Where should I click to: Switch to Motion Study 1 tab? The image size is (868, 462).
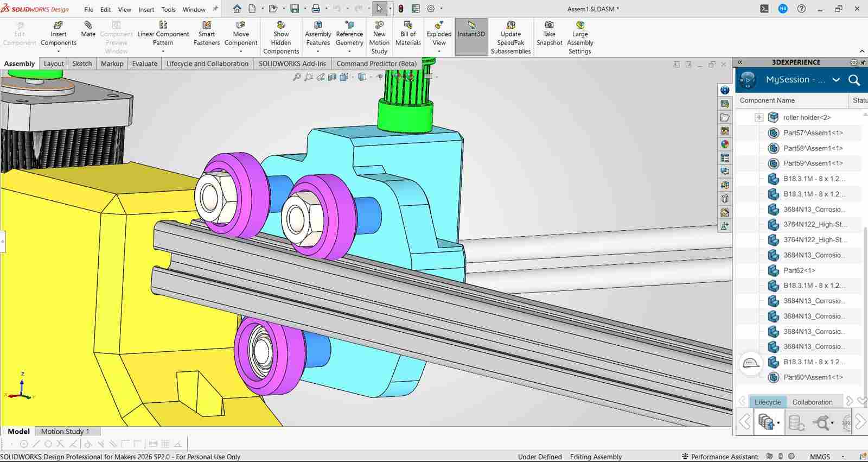[65, 431]
